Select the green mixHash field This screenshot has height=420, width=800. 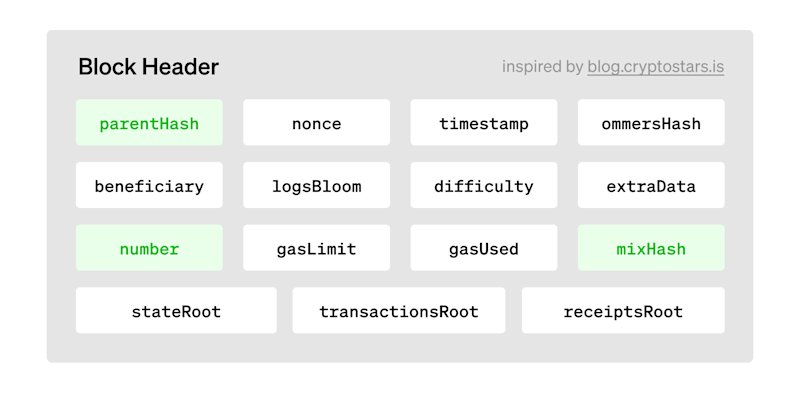(x=651, y=248)
